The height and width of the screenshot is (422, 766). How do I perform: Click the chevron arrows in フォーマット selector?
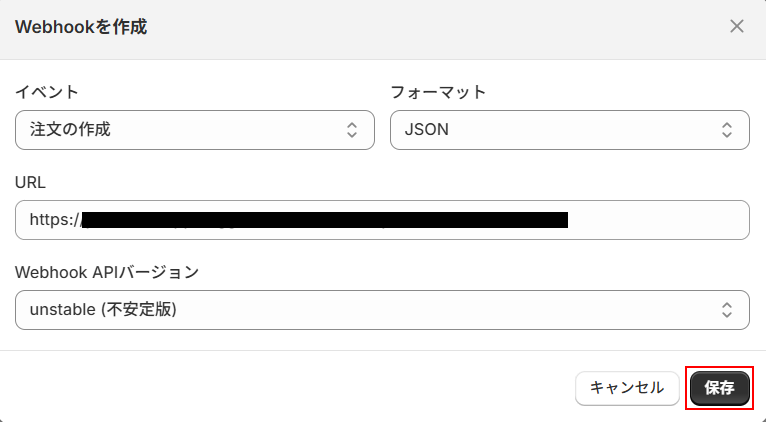point(727,130)
